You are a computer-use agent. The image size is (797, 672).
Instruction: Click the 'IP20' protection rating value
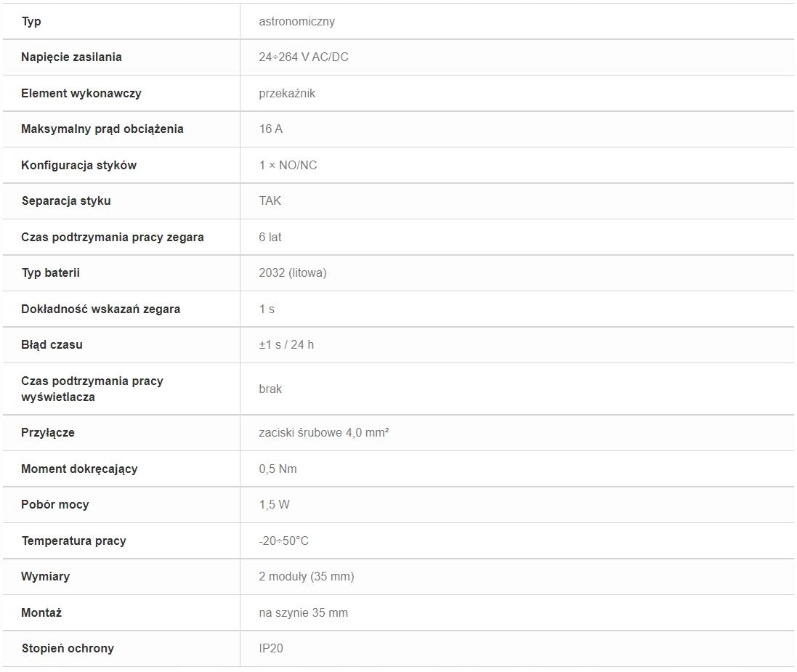point(271,648)
